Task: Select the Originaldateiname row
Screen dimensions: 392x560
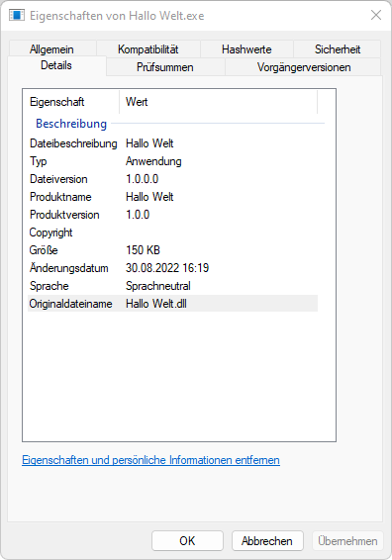Action: [172, 304]
